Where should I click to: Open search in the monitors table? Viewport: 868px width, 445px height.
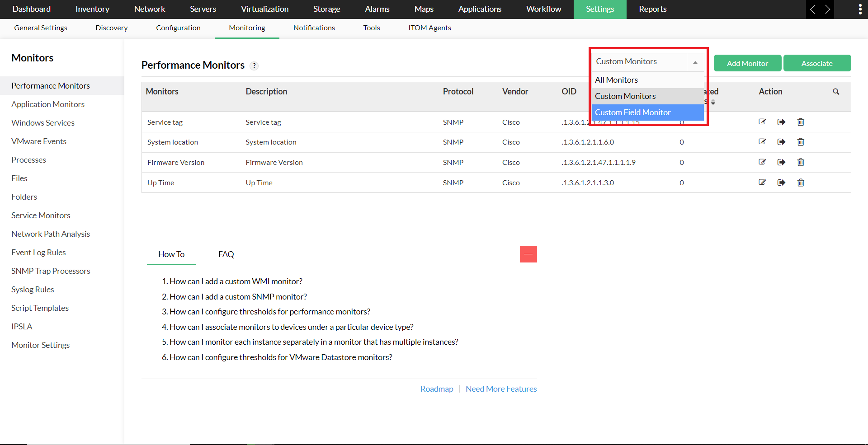[x=835, y=91]
